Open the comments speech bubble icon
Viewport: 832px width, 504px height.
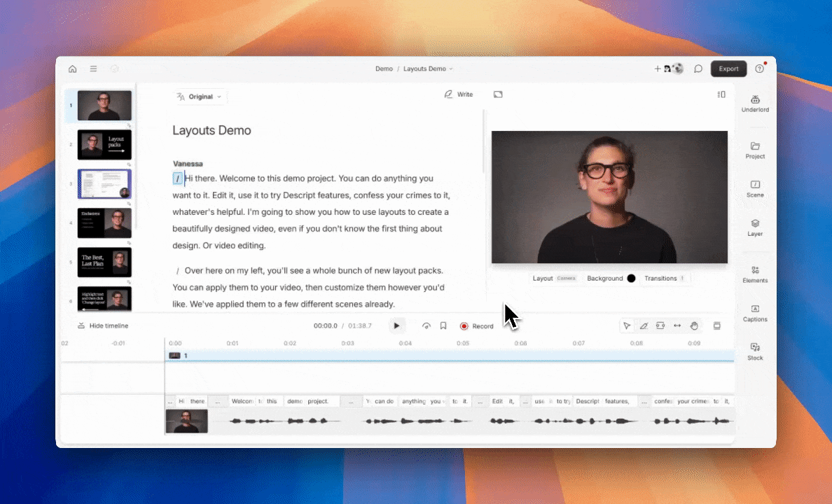pos(698,69)
